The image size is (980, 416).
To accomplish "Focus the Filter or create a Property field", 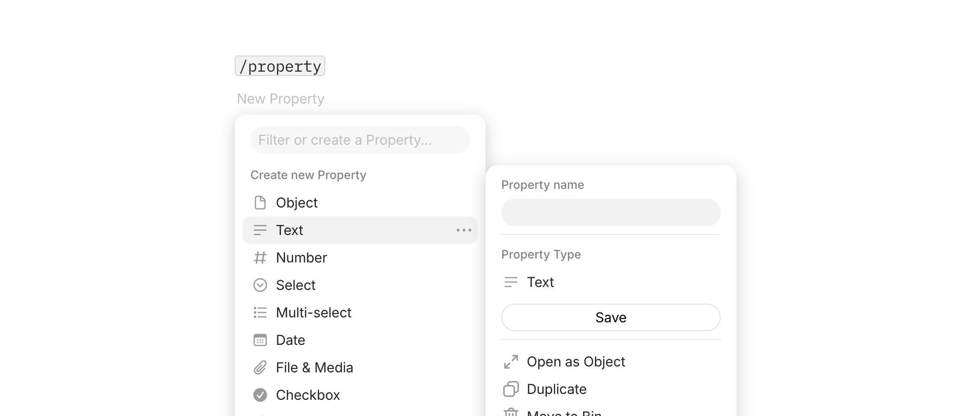I will tap(360, 140).
